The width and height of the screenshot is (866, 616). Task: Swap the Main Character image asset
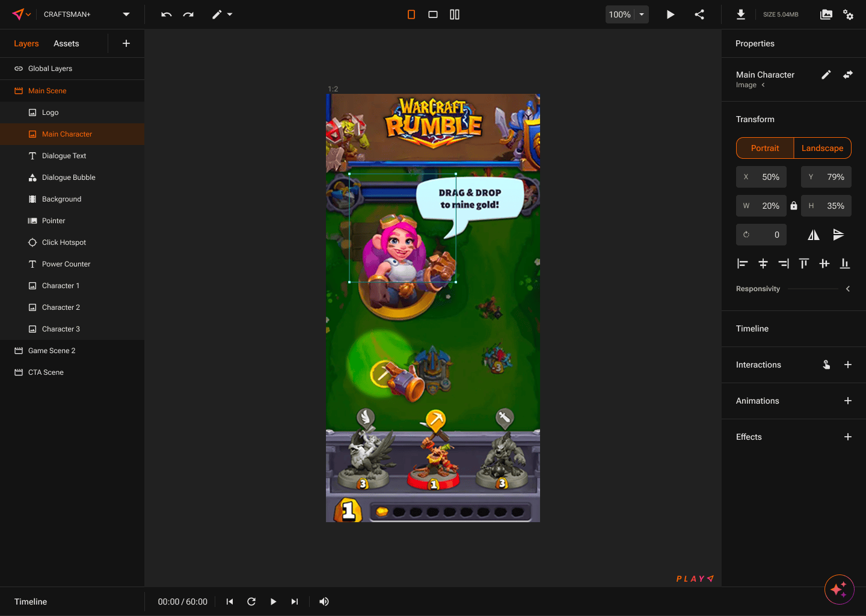coord(848,75)
